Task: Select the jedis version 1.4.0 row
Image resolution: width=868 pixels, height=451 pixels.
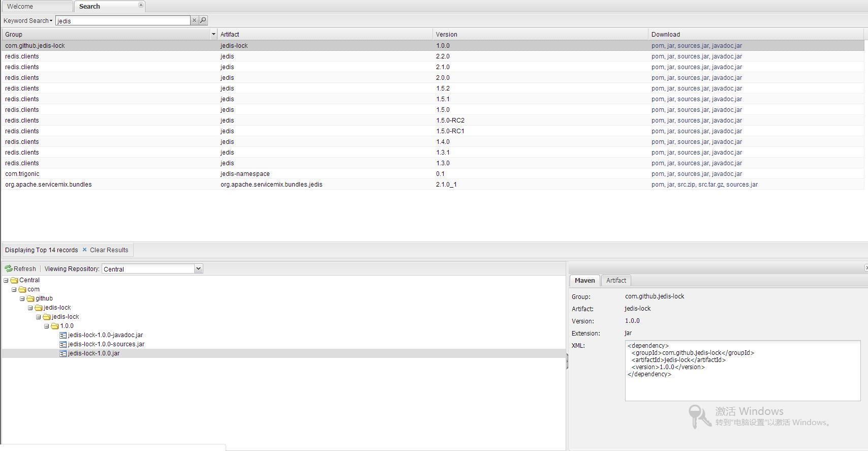Action: point(432,142)
